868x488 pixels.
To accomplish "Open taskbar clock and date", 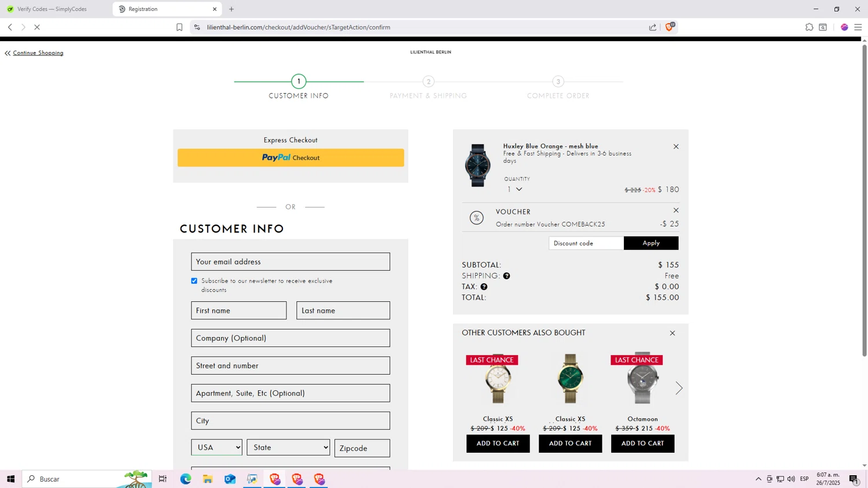I will click(x=828, y=479).
